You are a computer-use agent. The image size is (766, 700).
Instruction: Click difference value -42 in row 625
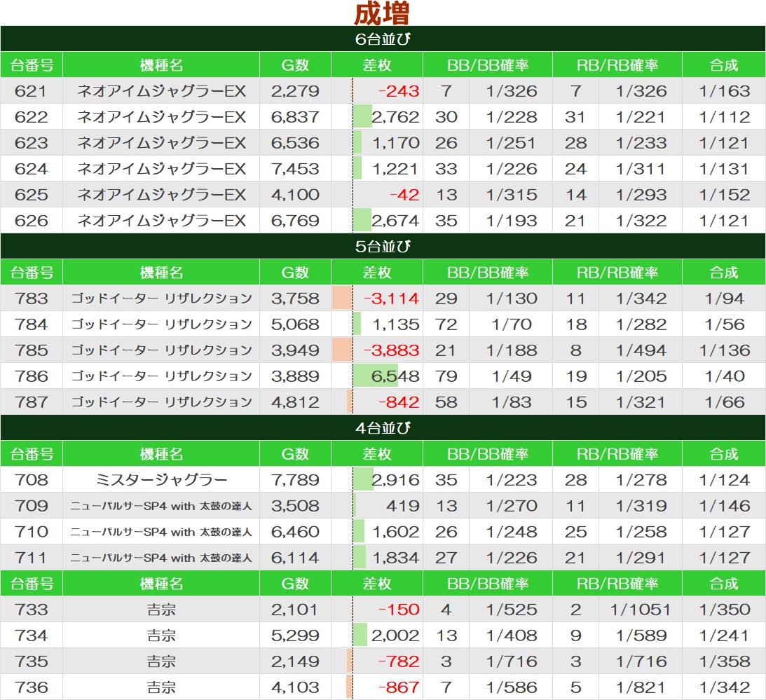point(404,194)
